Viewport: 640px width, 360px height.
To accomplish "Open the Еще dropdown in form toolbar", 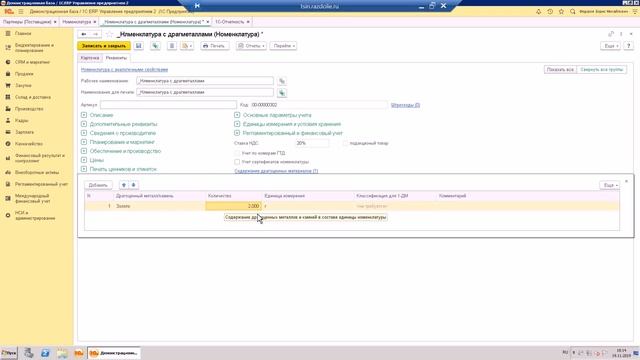I will point(610,46).
